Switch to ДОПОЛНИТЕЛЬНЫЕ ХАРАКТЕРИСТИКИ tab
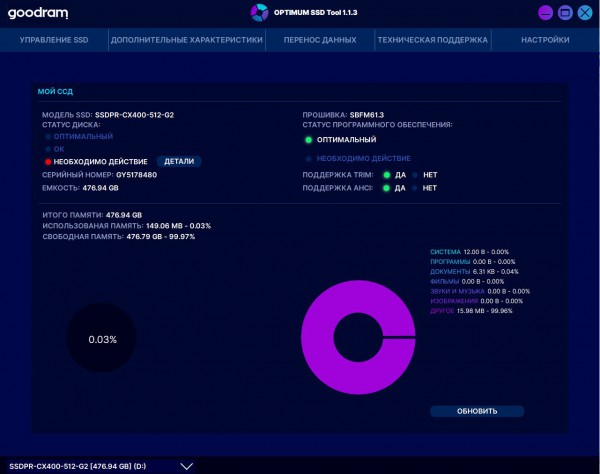The height and width of the screenshot is (474, 600). click(x=187, y=40)
